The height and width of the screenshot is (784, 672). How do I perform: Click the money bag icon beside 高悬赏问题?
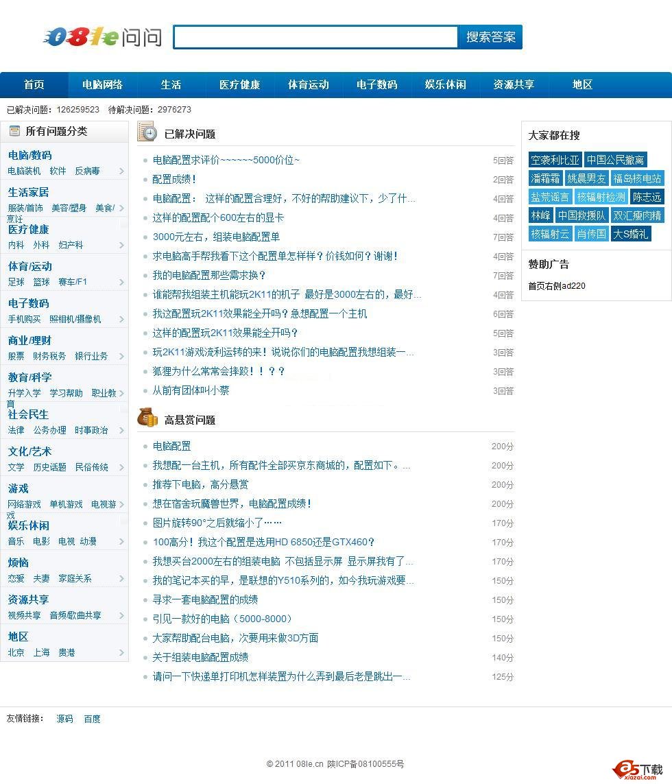[147, 417]
